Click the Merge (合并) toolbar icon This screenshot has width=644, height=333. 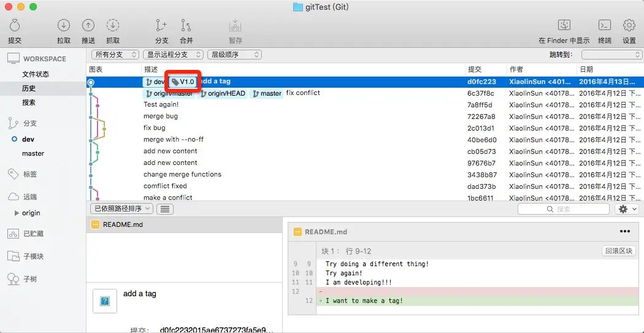(186, 26)
